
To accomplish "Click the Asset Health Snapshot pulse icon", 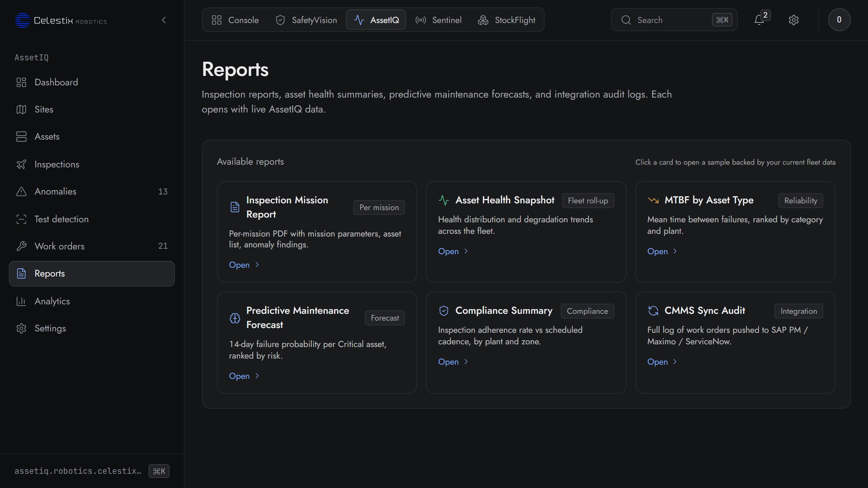I will pyautogui.click(x=443, y=200).
